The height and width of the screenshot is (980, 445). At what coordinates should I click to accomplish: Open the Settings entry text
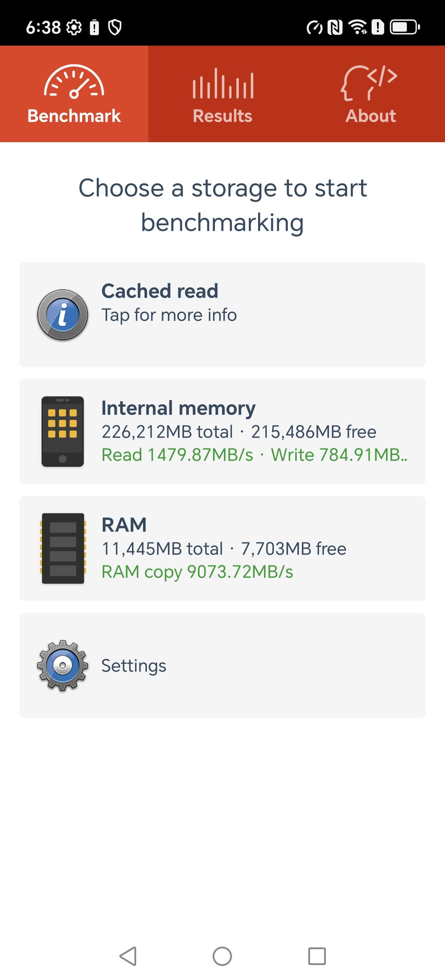tap(134, 666)
